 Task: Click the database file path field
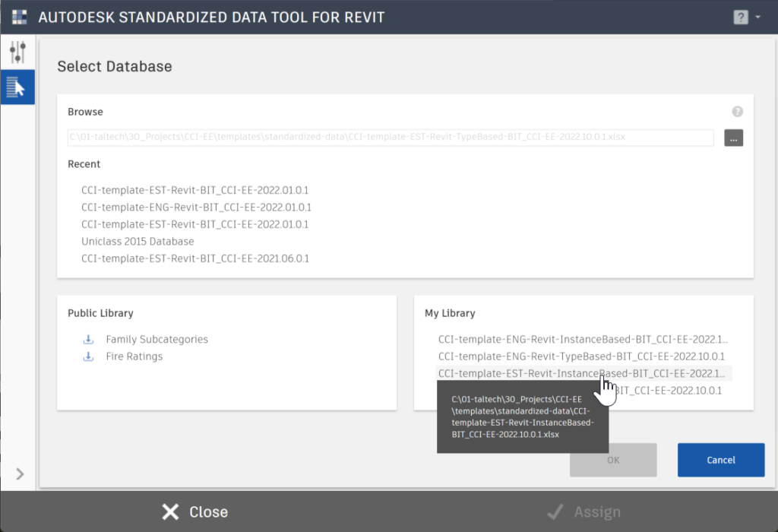point(391,138)
